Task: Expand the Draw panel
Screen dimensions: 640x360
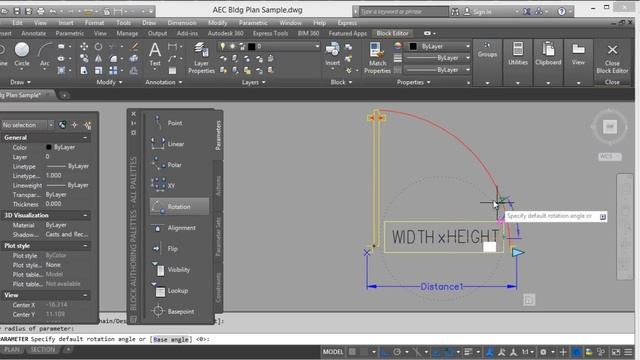Action: tap(20, 82)
